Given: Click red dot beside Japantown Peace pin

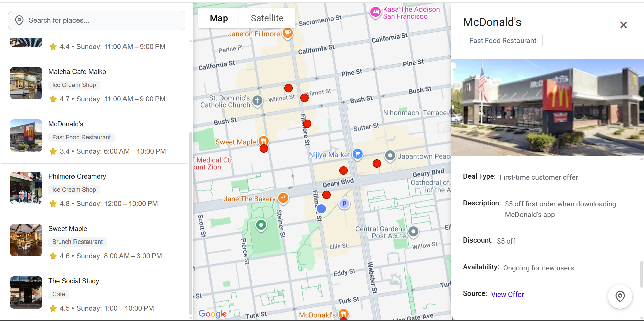Looking at the screenshot, I should pyautogui.click(x=377, y=164).
